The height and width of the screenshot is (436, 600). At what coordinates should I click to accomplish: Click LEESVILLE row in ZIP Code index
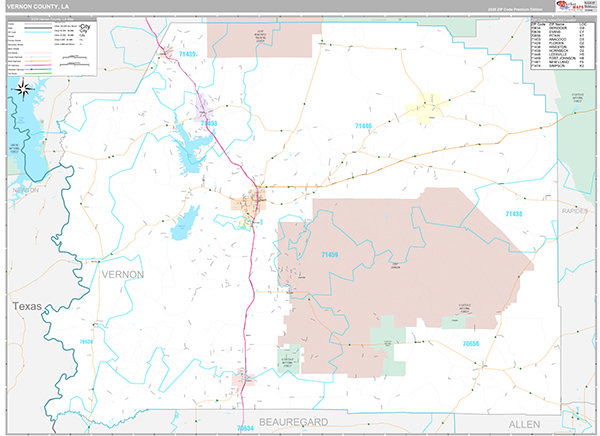coord(559,54)
